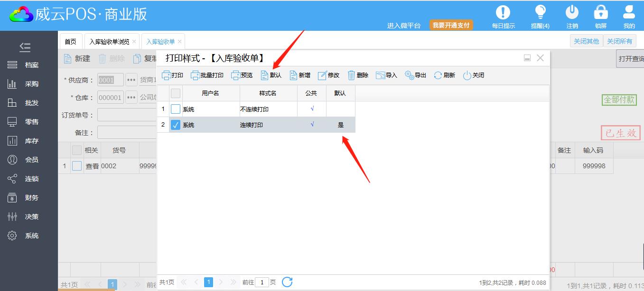Modify the print style (修改)

pyautogui.click(x=329, y=75)
